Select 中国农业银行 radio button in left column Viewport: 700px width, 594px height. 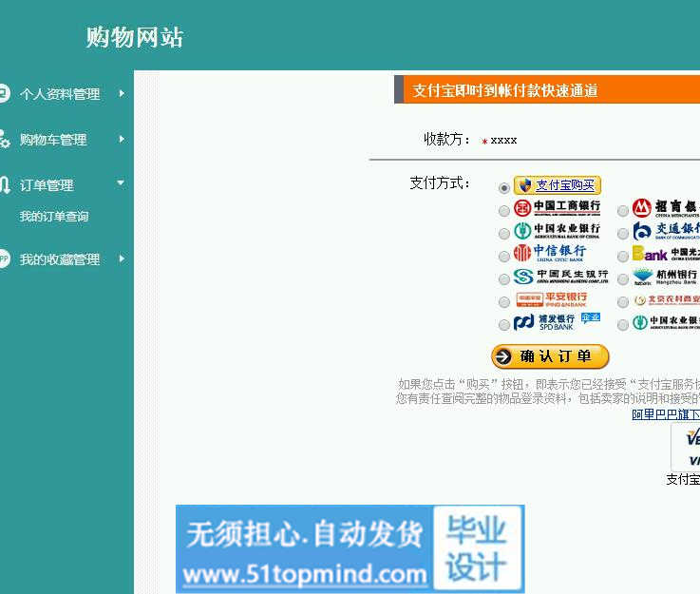pos(504,233)
